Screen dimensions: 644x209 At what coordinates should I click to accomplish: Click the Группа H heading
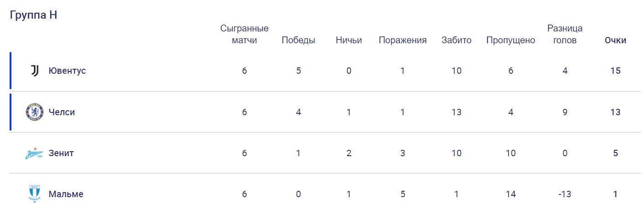[33, 15]
